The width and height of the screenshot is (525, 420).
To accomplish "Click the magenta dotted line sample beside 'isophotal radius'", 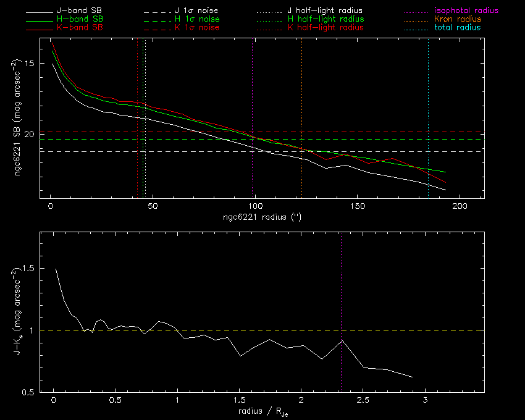I will coord(417,12).
